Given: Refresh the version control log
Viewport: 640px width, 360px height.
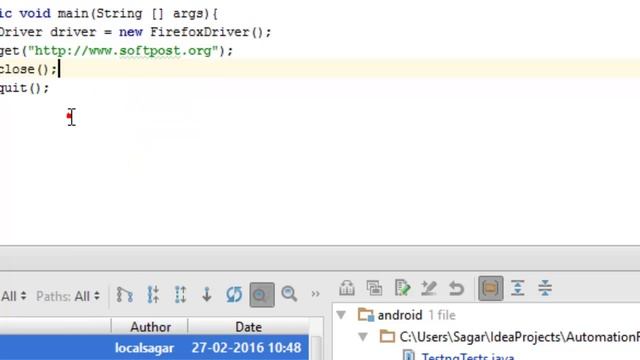Looking at the screenshot, I should [x=234, y=294].
